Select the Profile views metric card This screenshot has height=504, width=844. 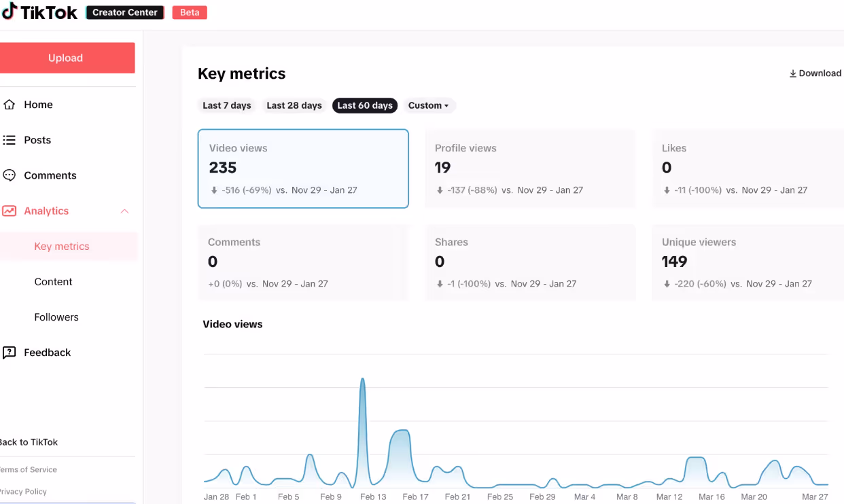[530, 168]
